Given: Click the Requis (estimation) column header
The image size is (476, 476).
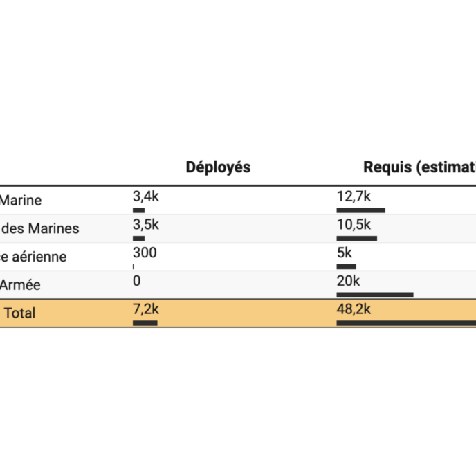Looking at the screenshot, I should pyautogui.click(x=419, y=167).
